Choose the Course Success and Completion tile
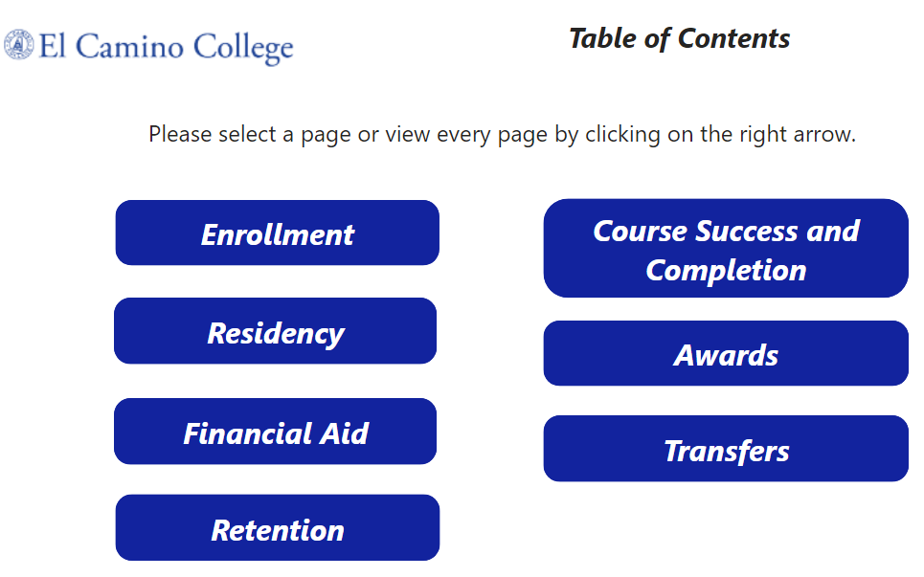 click(726, 249)
